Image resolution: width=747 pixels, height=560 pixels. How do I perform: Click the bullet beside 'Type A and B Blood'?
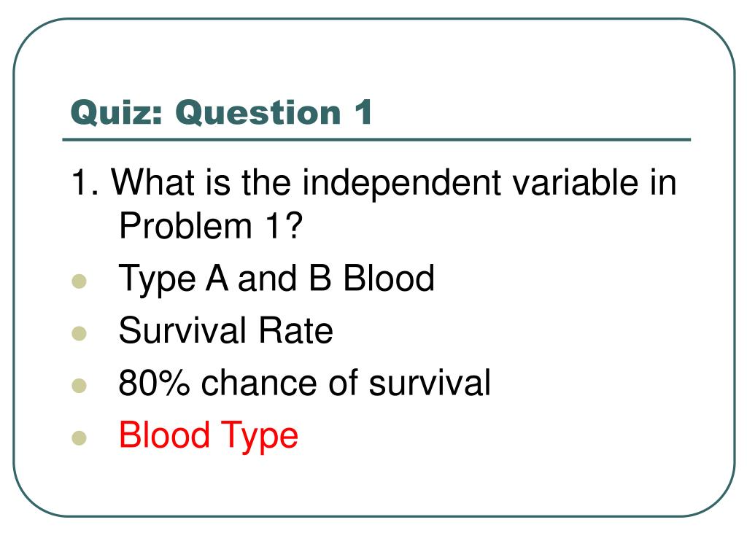click(79, 281)
